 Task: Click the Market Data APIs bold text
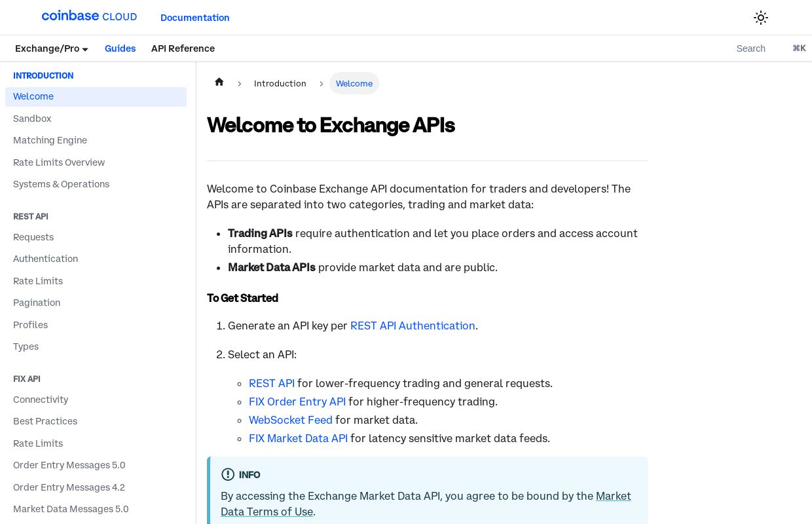(272, 267)
